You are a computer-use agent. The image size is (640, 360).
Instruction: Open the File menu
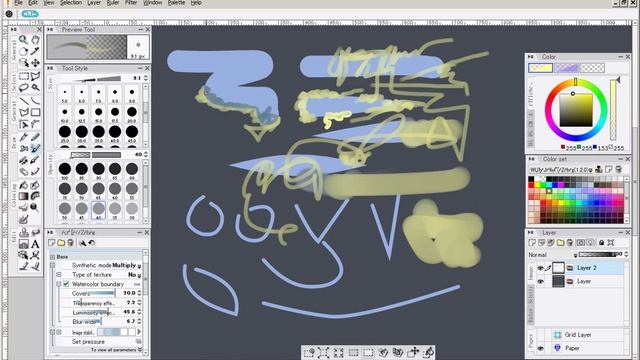pyautogui.click(x=18, y=3)
